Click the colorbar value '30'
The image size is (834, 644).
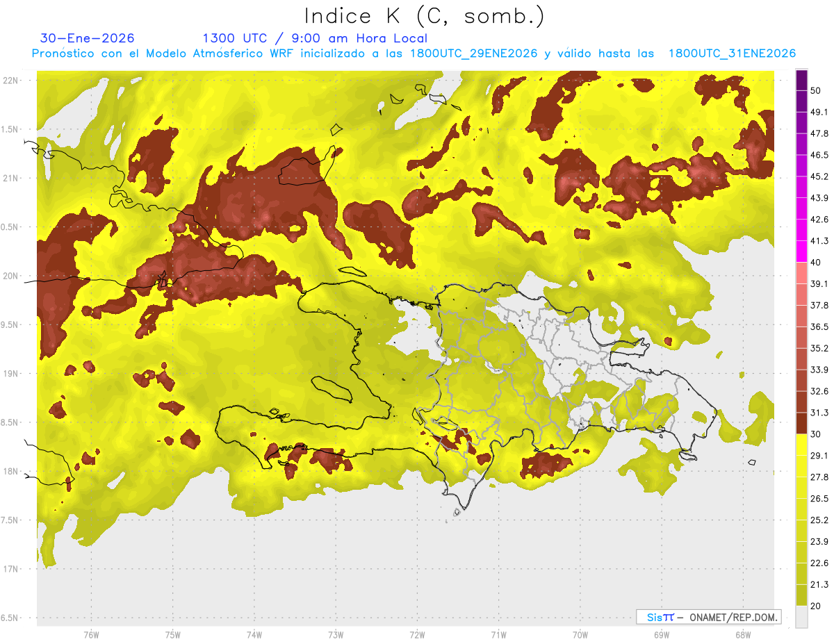(816, 434)
